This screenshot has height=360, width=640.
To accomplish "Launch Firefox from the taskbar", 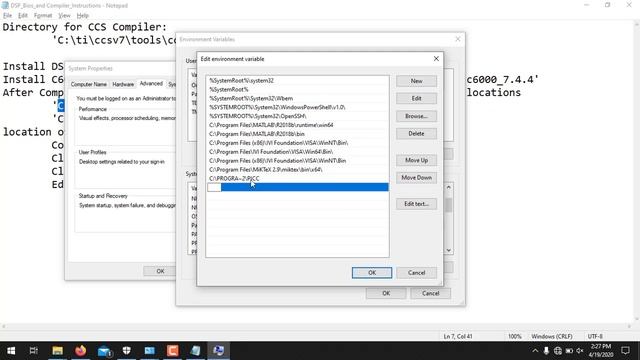I will (x=80, y=351).
